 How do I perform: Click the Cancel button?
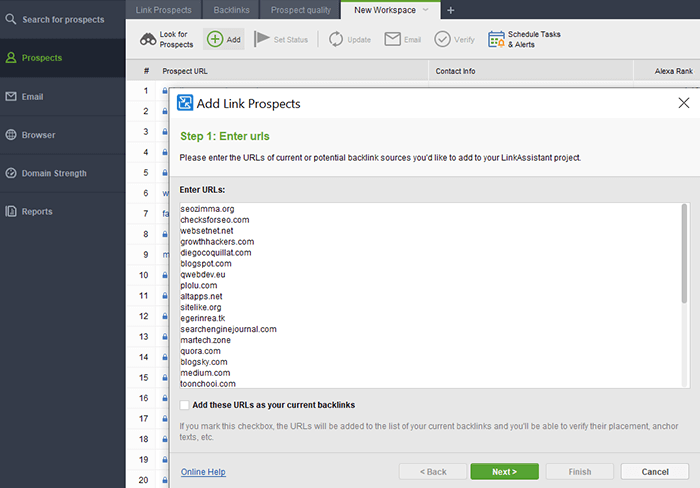click(654, 471)
